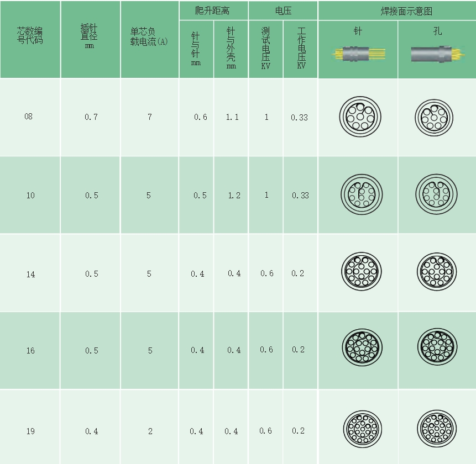Click the pin connector image in the header
Image resolution: width=476 pixels, height=464 pixels.
(x=358, y=55)
